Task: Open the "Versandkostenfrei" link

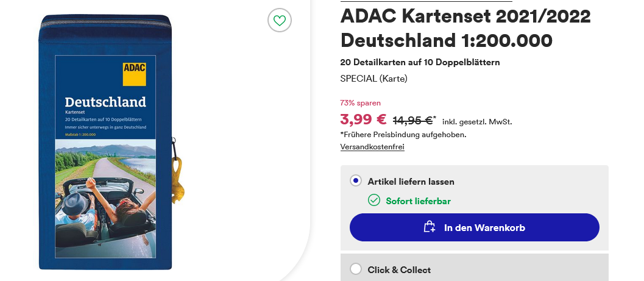Action: [x=372, y=147]
